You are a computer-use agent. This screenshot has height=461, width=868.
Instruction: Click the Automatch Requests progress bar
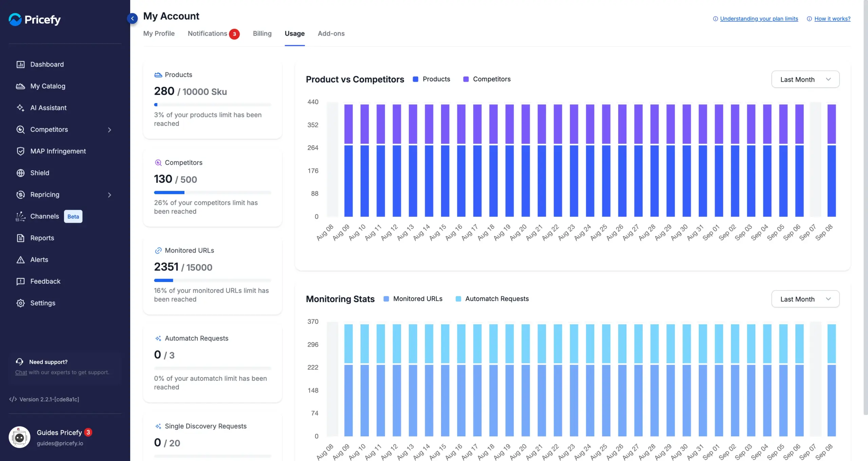[x=213, y=368]
